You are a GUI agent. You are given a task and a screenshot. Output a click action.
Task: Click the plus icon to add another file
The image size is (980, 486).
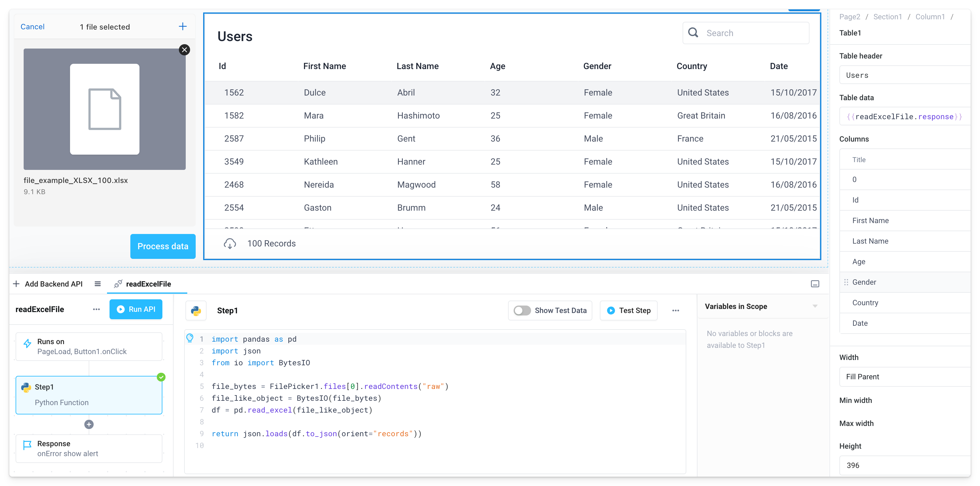point(183,26)
